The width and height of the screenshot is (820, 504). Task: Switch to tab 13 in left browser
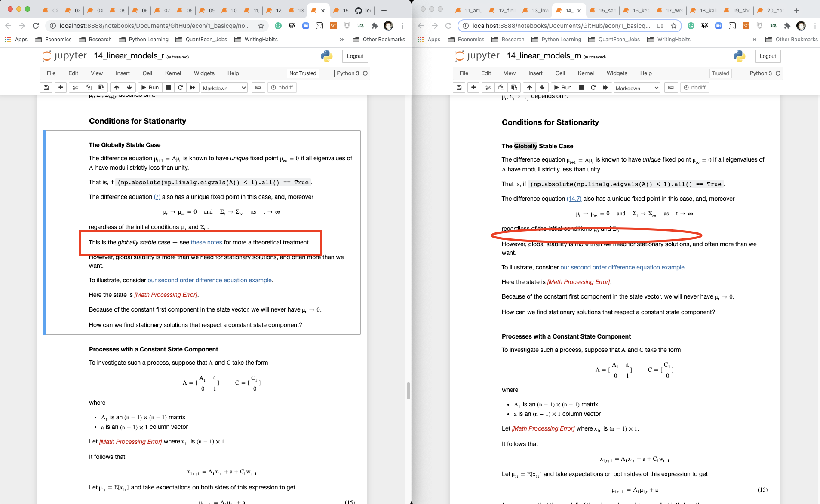pos(296,10)
